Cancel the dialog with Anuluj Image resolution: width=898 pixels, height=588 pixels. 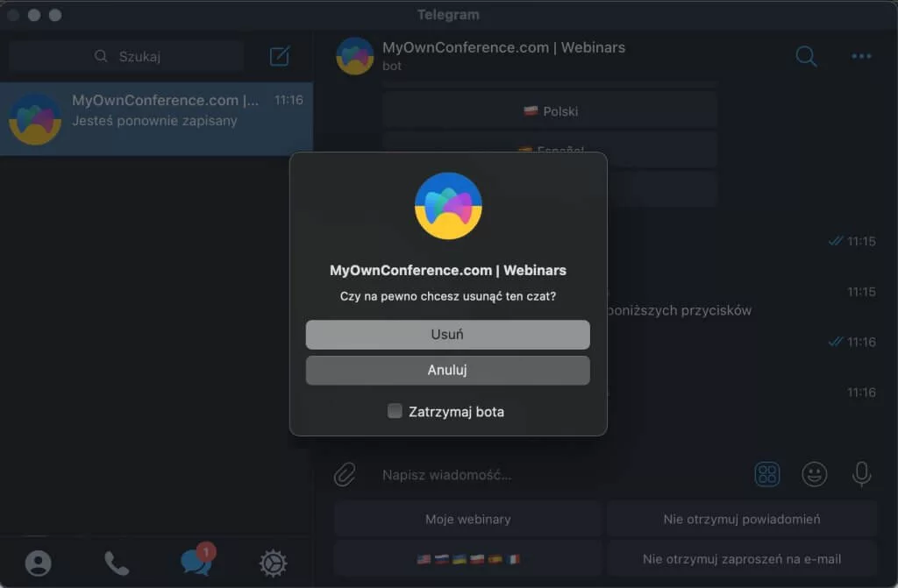click(447, 371)
